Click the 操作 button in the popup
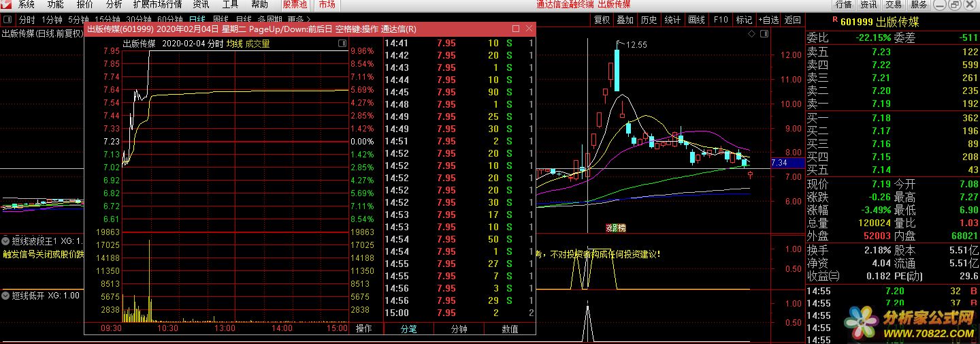The width and height of the screenshot is (980, 344). (x=364, y=328)
